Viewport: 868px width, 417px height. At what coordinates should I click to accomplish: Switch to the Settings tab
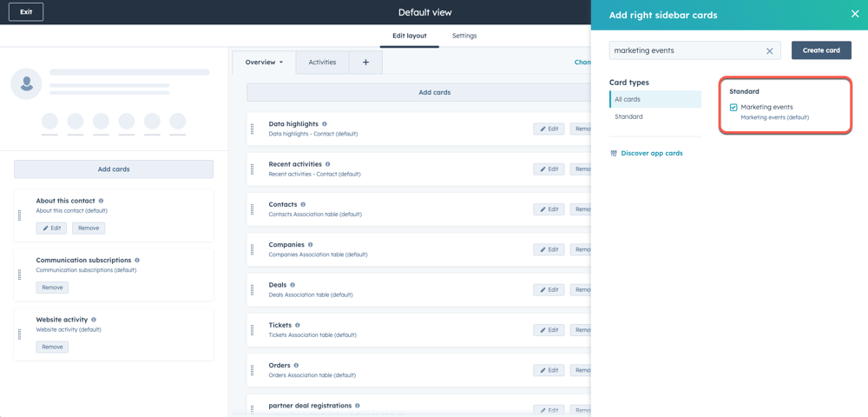pyautogui.click(x=464, y=36)
